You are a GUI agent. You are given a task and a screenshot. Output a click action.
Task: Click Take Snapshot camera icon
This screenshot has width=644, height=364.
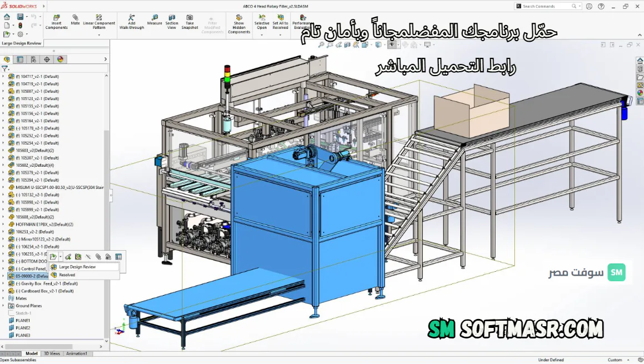coord(190,22)
